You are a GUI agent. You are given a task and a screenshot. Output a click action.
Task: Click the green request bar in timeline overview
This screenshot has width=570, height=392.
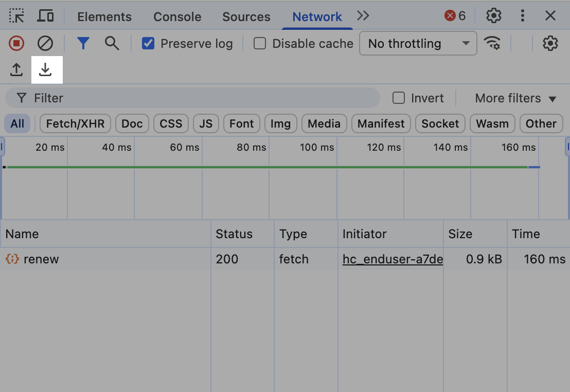pos(267,167)
